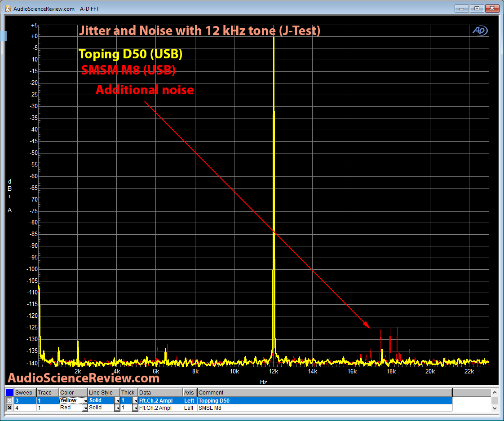Screen dimensions: 504x421
Task: Click the '-100' amplitude axis tick
Action: pos(32,269)
